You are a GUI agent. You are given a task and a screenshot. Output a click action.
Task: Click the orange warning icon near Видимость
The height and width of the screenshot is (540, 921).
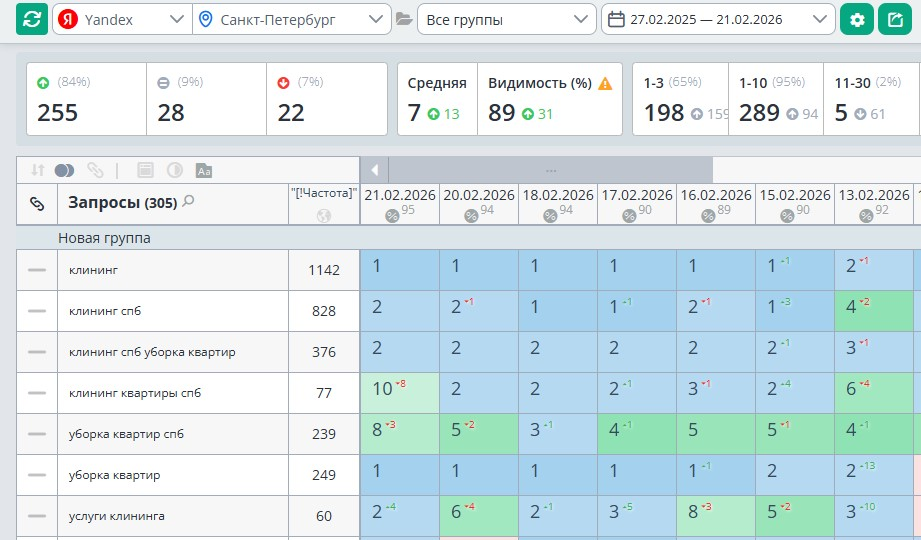tap(605, 83)
